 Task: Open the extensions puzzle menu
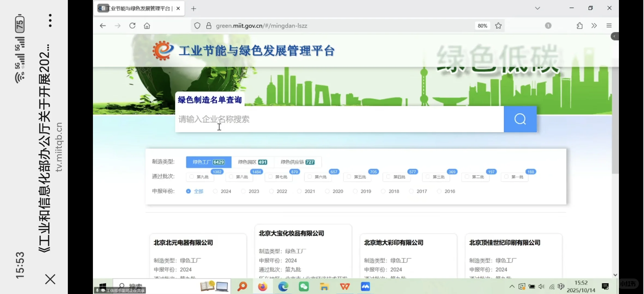point(580,26)
